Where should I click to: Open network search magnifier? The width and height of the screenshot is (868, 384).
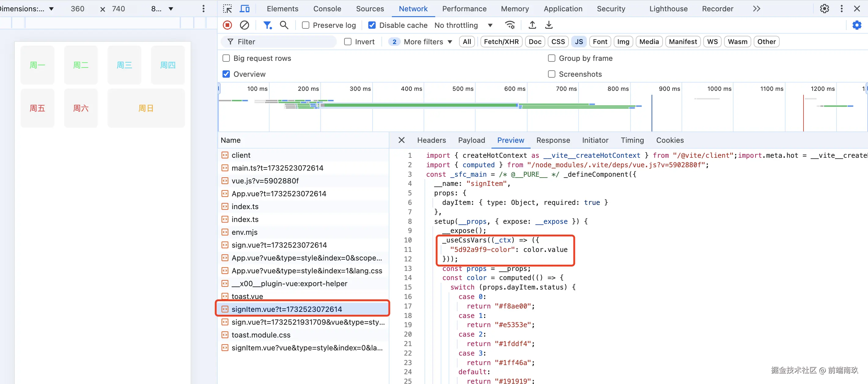[284, 25]
